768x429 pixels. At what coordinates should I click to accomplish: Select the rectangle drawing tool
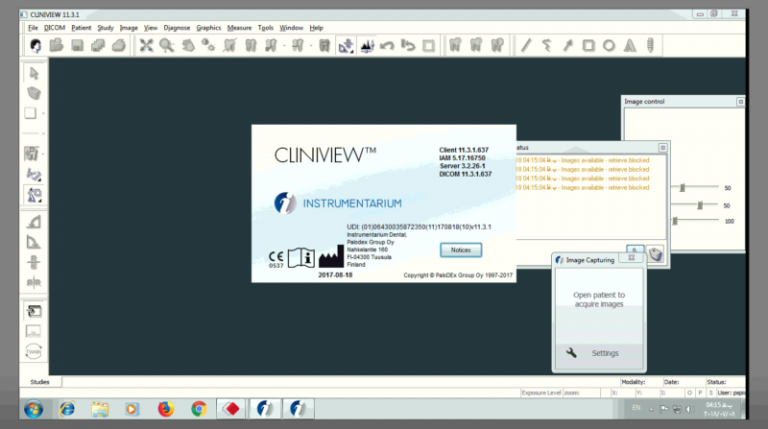click(x=589, y=45)
